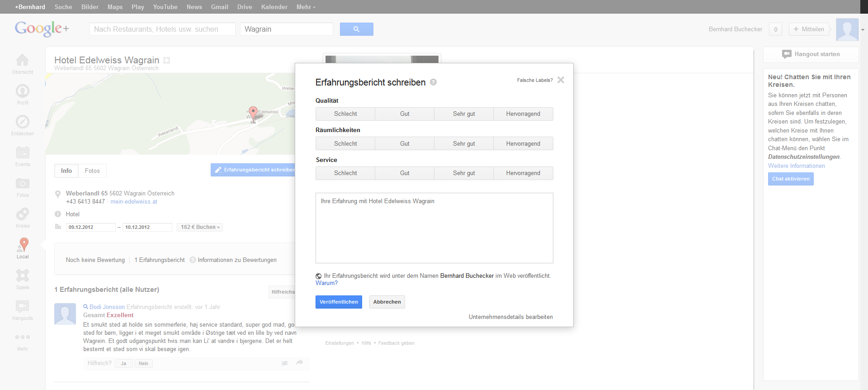
Task: Click Ja under Hilfreich?
Action: pos(123,363)
